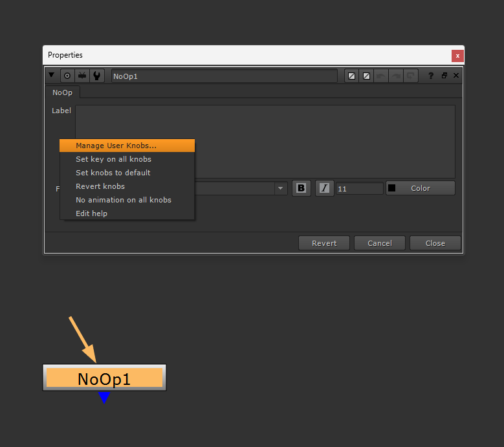Open node help question mark
The image size is (504, 447).
click(x=431, y=76)
